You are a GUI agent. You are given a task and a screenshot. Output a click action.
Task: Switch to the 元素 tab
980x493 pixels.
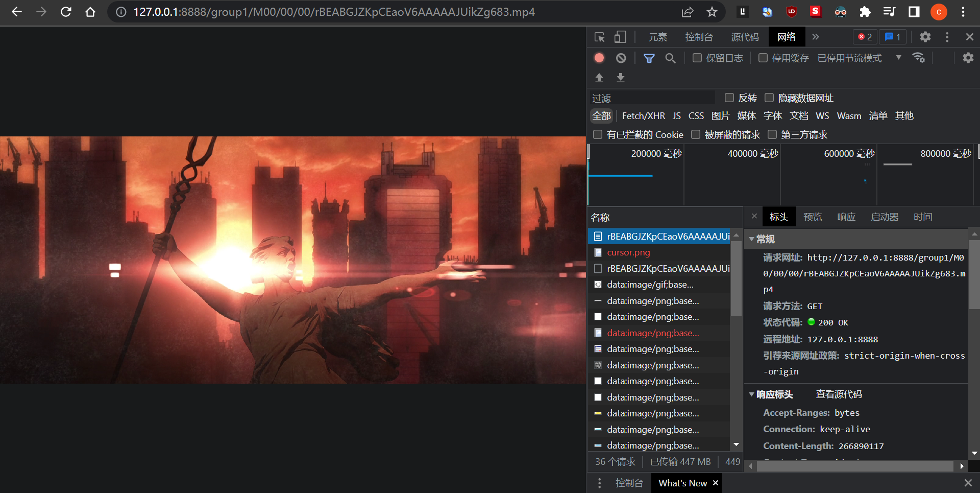pos(657,37)
